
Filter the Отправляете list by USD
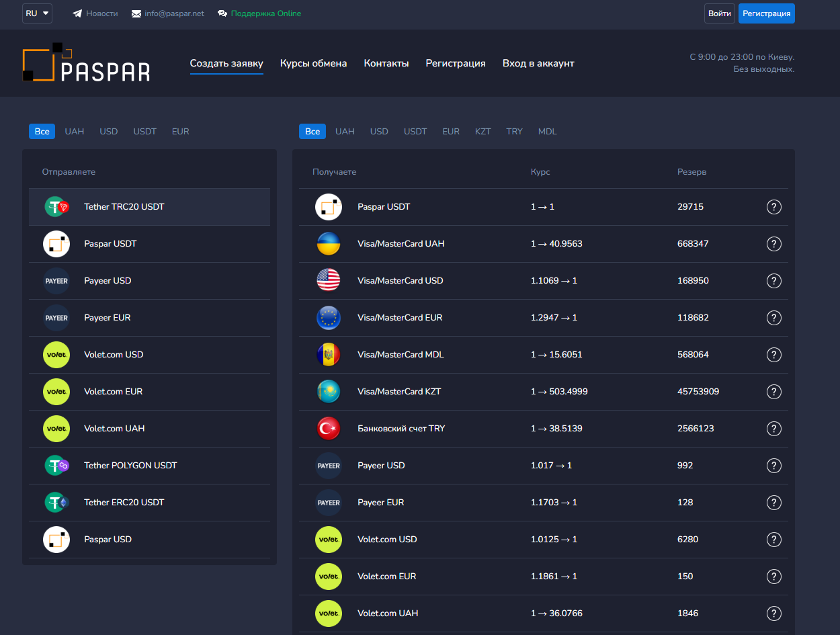click(109, 131)
